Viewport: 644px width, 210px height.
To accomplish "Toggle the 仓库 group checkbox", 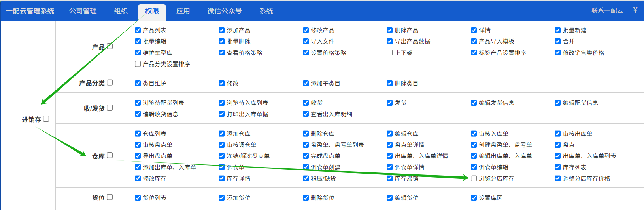I will (x=110, y=155).
